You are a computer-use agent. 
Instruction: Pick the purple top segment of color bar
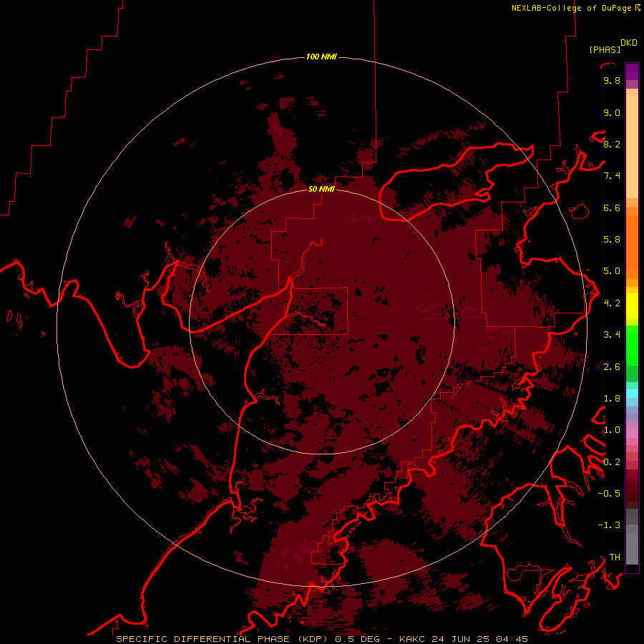(x=632, y=72)
